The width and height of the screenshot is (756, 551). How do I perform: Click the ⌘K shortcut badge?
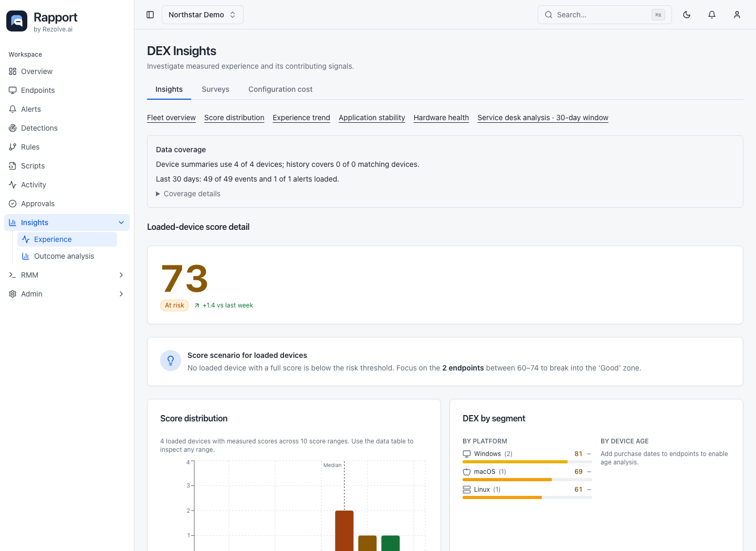pyautogui.click(x=658, y=15)
